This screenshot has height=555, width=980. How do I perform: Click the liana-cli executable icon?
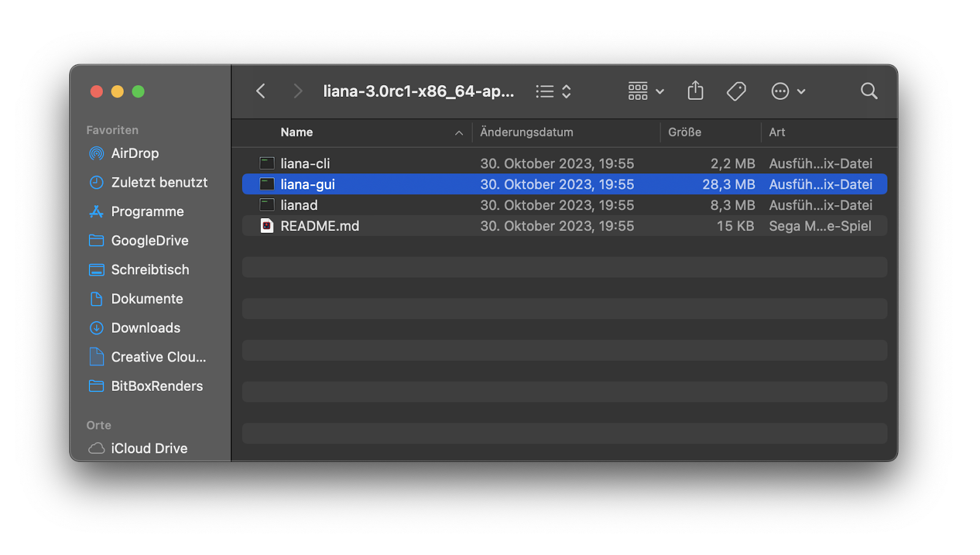(x=266, y=164)
